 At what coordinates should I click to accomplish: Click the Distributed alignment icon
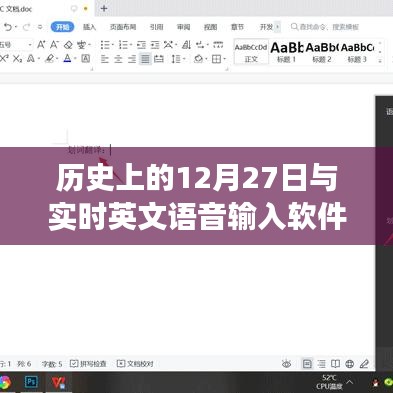(159, 59)
